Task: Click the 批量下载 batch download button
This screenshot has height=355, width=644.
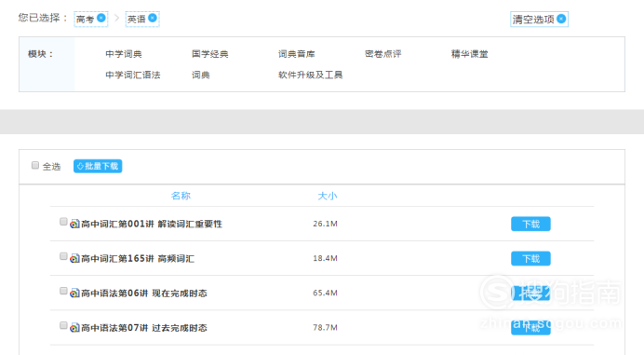Action: (x=98, y=166)
